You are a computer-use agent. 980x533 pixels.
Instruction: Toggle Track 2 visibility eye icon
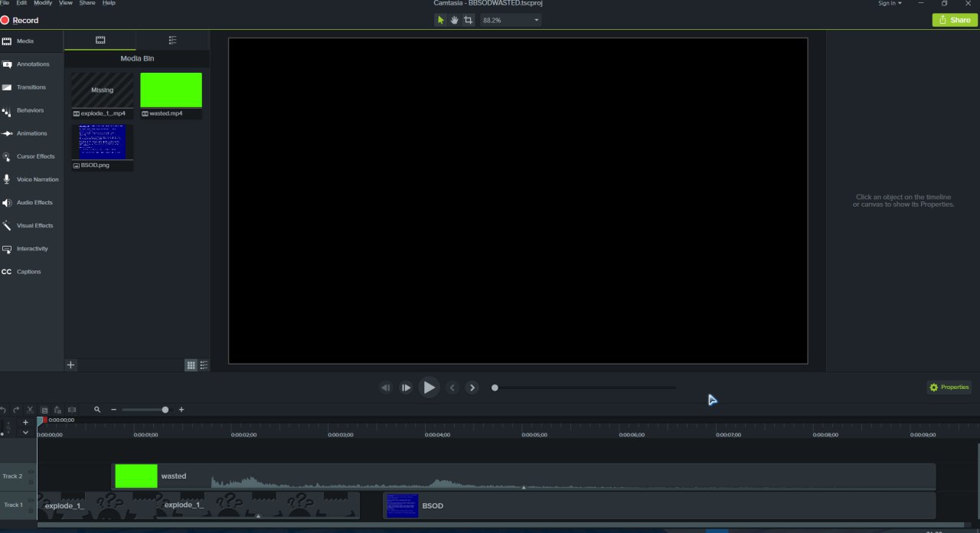click(x=31, y=472)
